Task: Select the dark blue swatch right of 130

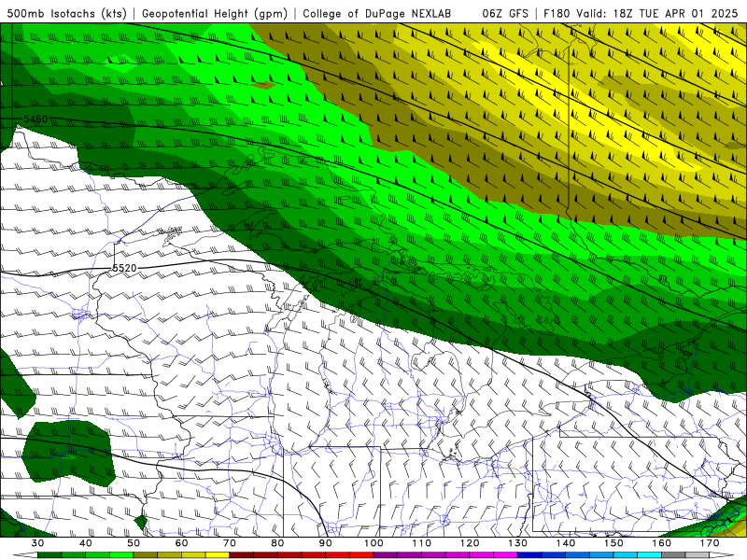Action: coord(529,554)
